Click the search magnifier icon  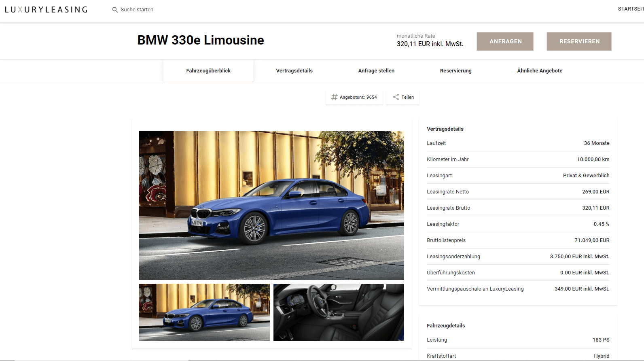(x=115, y=10)
